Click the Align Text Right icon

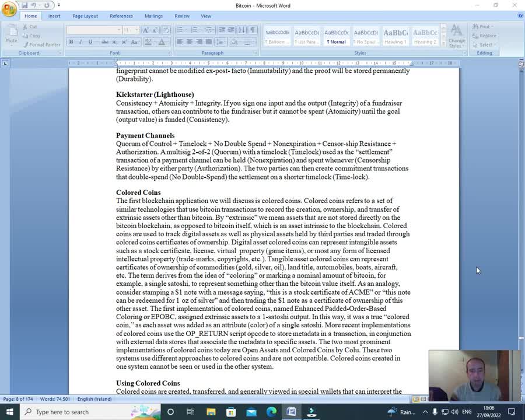199,42
